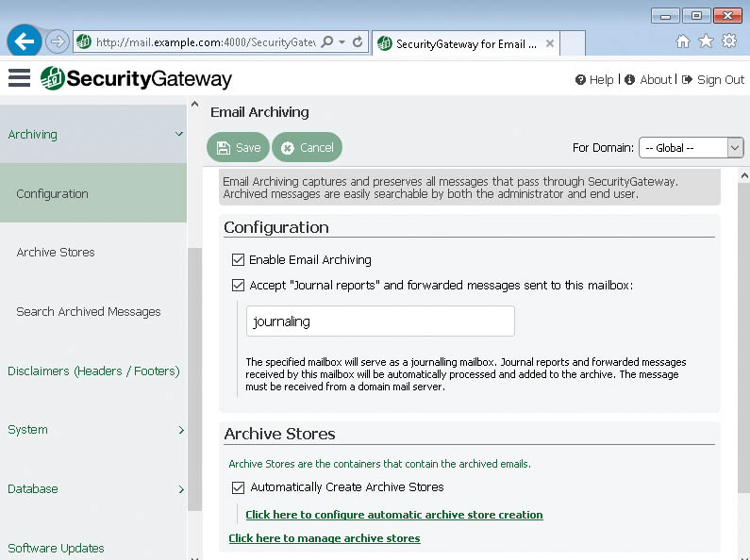
Task: Click here to manage archive stores link
Action: 325,538
